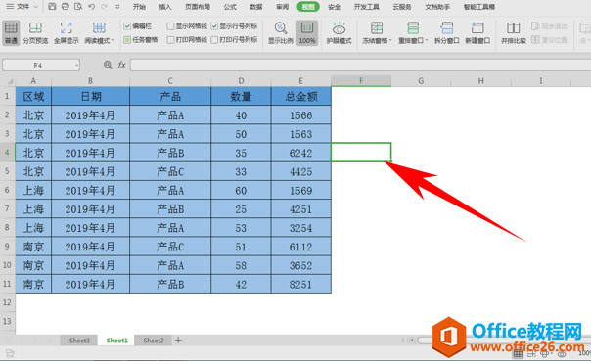Open the 云服务 Cloud Services tab
The height and width of the screenshot is (364, 591).
pos(402,7)
